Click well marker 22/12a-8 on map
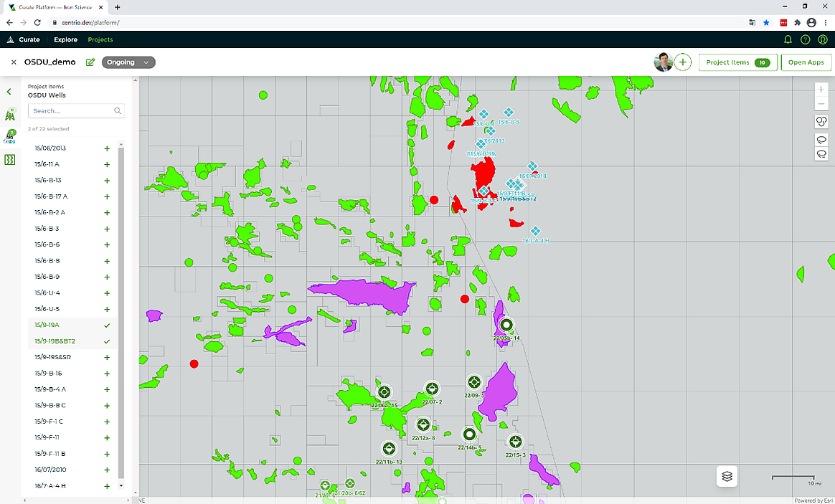 [x=423, y=424]
